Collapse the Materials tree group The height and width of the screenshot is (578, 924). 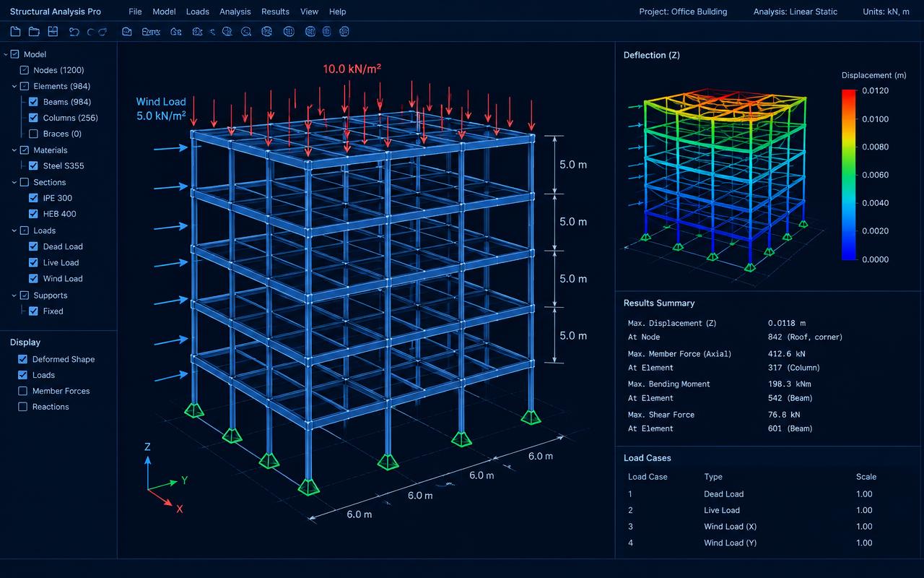[14, 150]
